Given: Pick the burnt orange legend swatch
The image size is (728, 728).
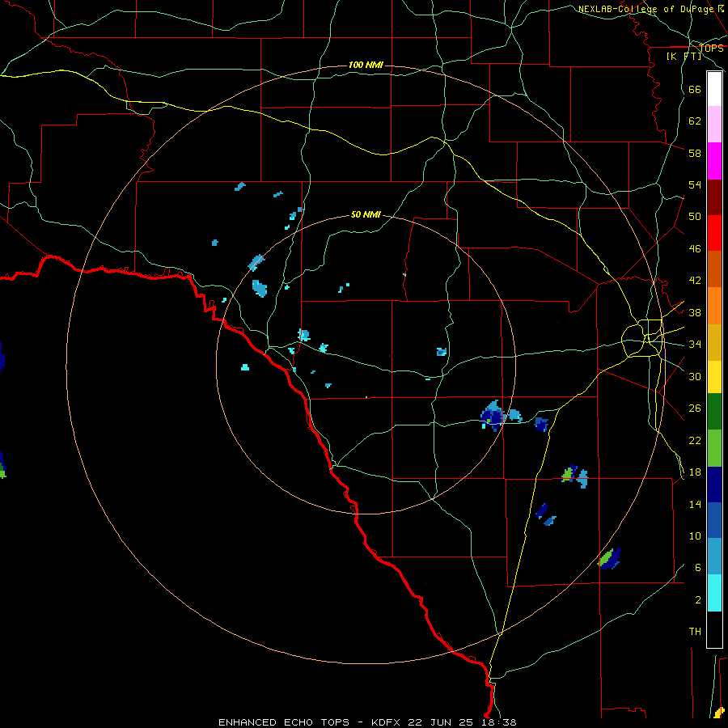Looking at the screenshot, I should (714, 269).
